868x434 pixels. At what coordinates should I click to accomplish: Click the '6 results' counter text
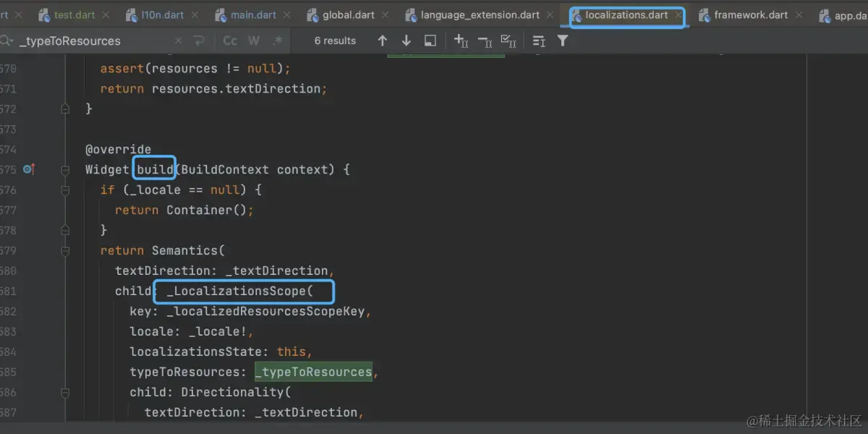click(x=335, y=41)
